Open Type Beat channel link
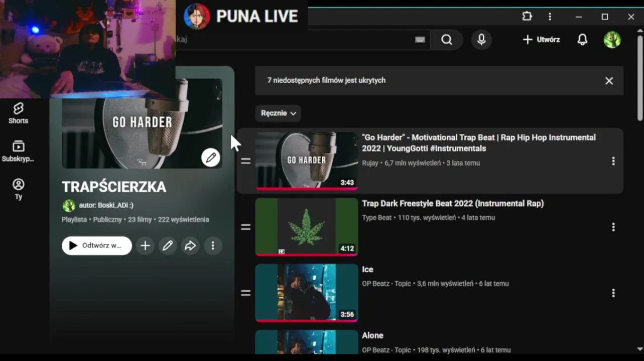This screenshot has width=644, height=361. (x=376, y=218)
